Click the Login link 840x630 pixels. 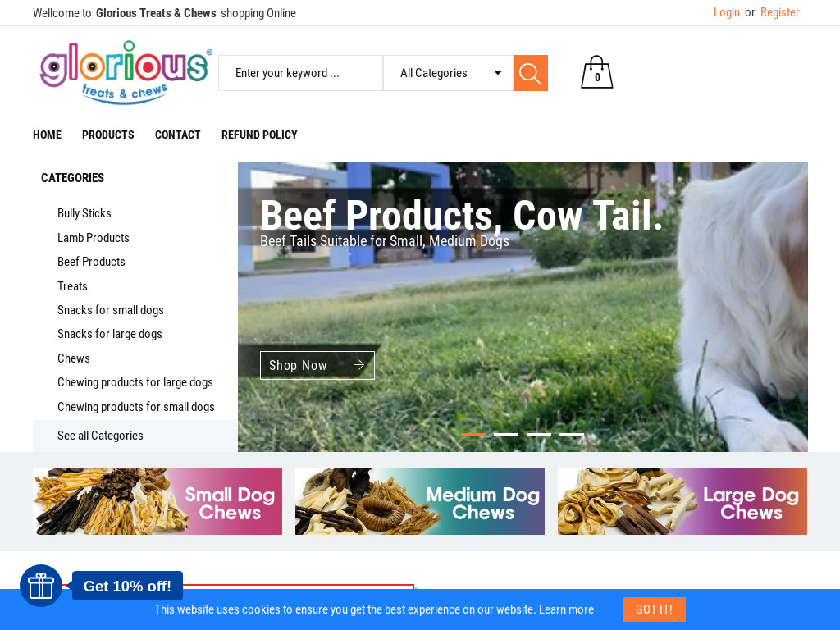click(x=727, y=12)
